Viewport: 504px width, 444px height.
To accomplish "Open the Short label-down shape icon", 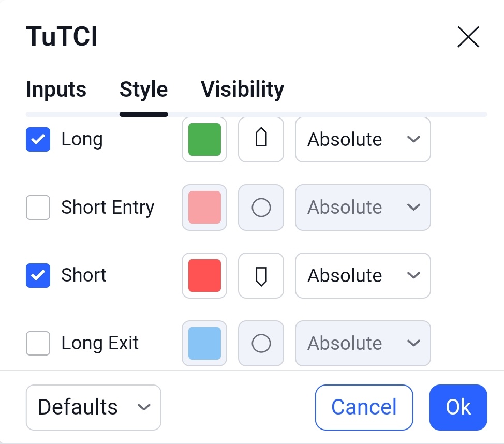I will tap(261, 275).
